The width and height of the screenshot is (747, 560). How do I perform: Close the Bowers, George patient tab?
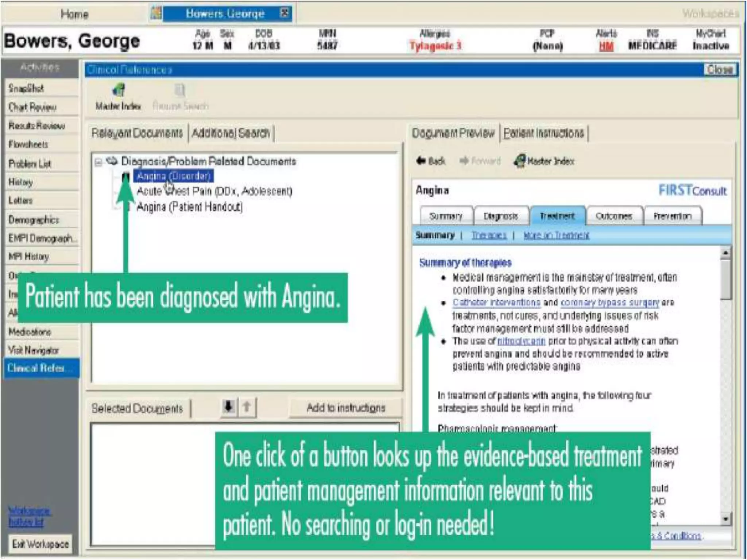click(x=285, y=13)
